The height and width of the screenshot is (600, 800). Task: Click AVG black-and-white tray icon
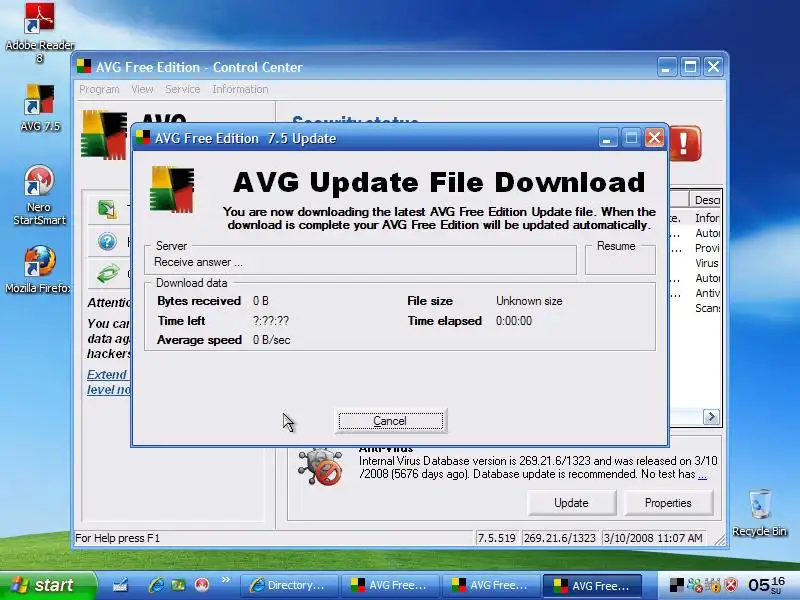677,585
